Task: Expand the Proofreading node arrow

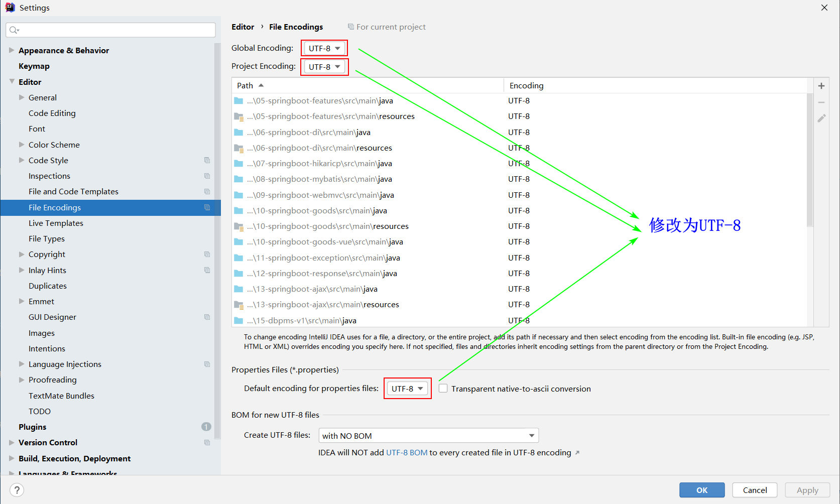Action: pos(22,380)
